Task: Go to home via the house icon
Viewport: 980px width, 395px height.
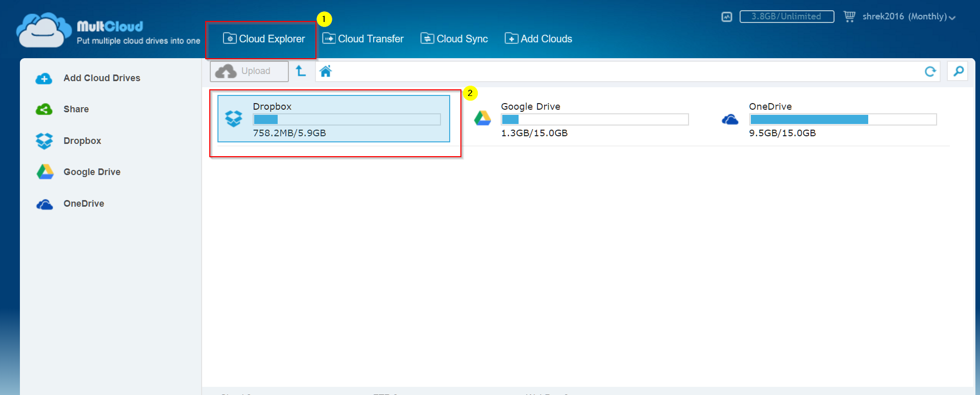Action: (326, 71)
